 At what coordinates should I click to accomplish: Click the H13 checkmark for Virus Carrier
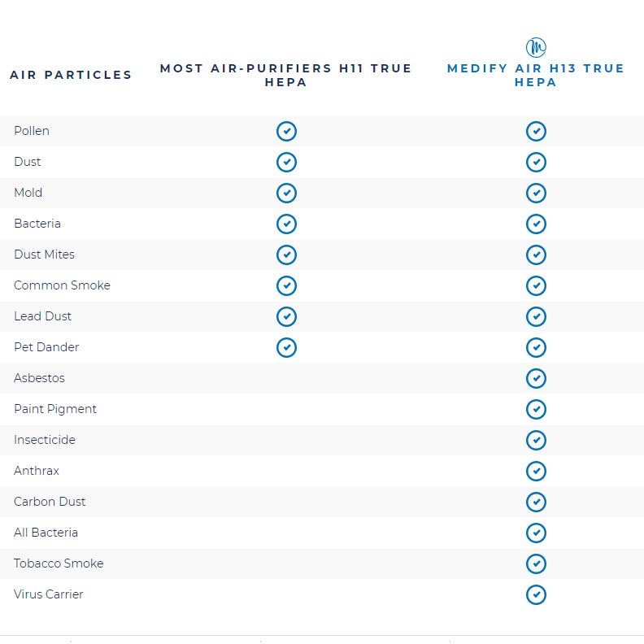tap(536, 595)
